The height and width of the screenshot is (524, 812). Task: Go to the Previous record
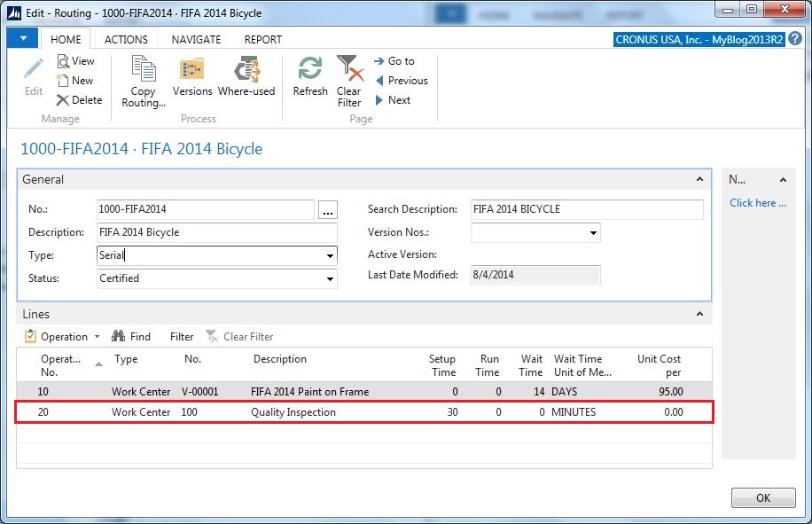tap(402, 81)
